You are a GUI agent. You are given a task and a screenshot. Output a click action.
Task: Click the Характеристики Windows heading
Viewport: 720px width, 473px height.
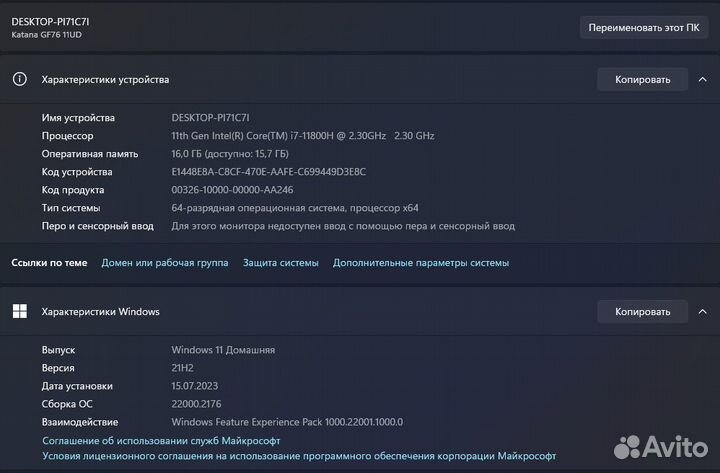pyautogui.click(x=101, y=311)
